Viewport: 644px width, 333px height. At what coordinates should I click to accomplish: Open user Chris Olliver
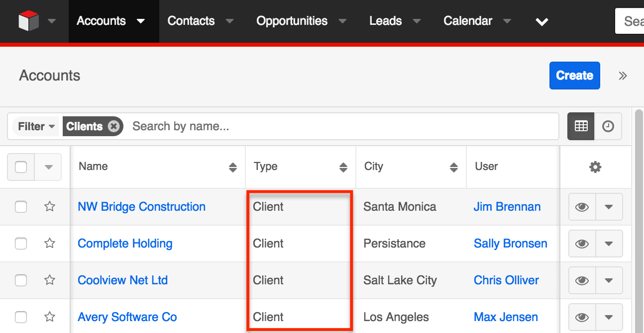[506, 280]
